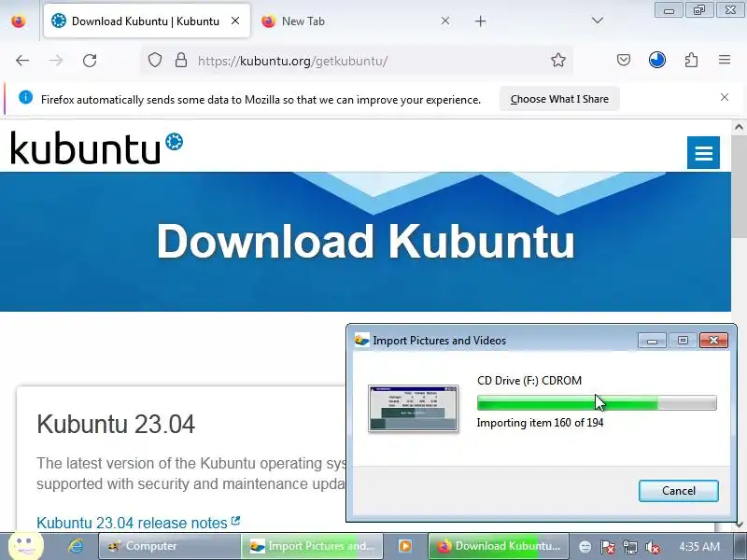
Task: Open the Kubuntu site hamburger menu
Action: (703, 152)
